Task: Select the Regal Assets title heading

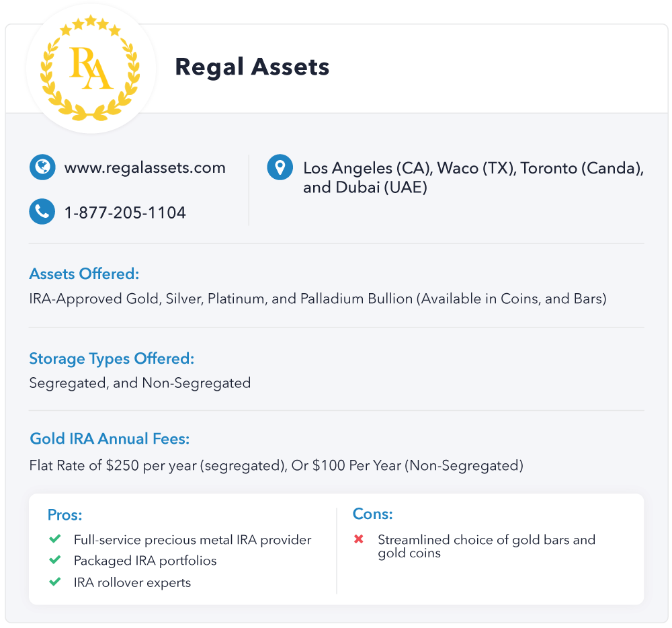Action: click(x=252, y=67)
